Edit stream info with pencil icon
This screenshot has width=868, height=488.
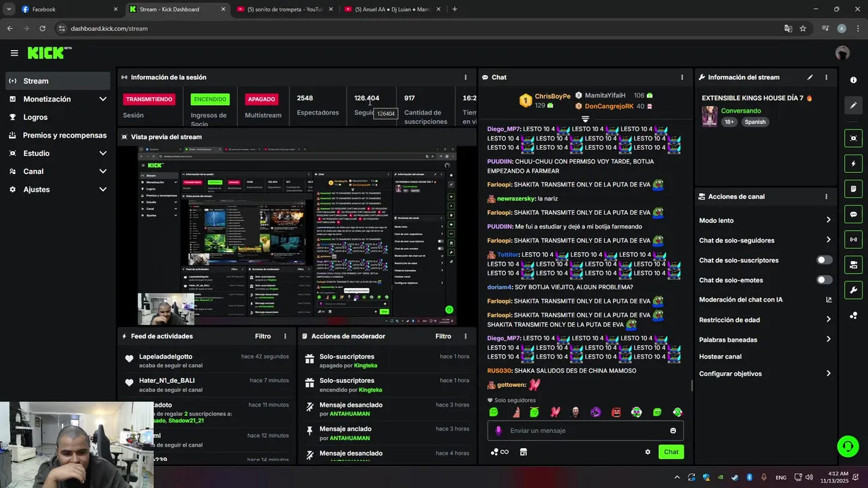(810, 77)
